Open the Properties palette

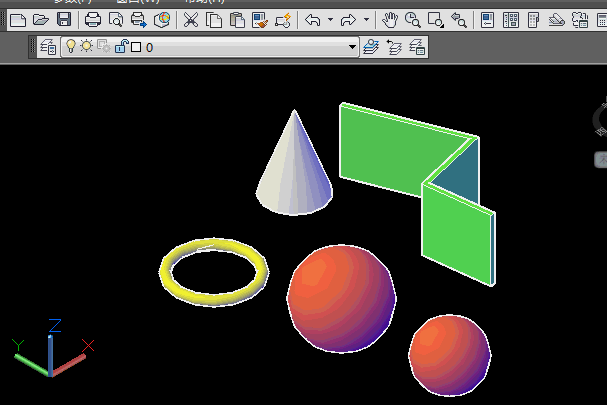(x=487, y=20)
